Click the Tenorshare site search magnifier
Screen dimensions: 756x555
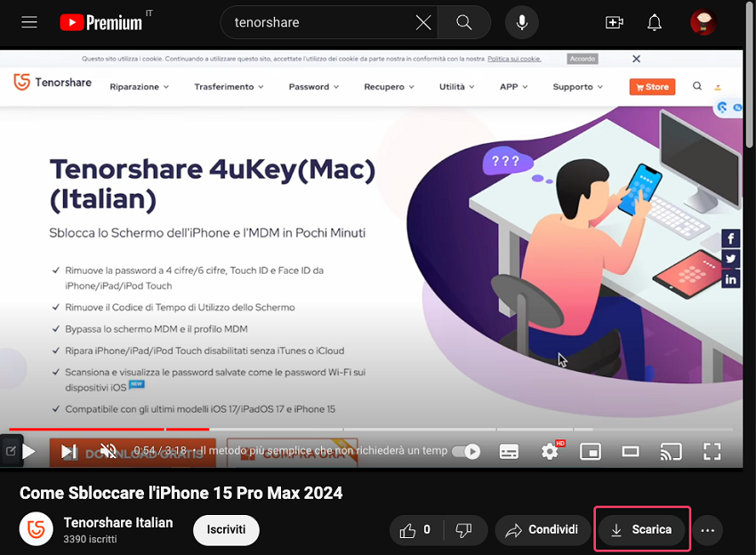coord(697,86)
